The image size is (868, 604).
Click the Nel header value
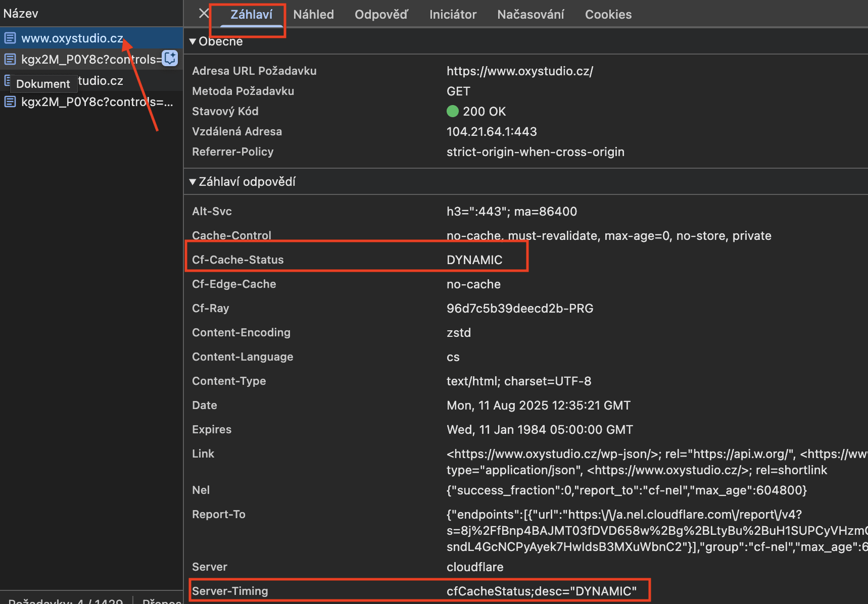pos(626,490)
